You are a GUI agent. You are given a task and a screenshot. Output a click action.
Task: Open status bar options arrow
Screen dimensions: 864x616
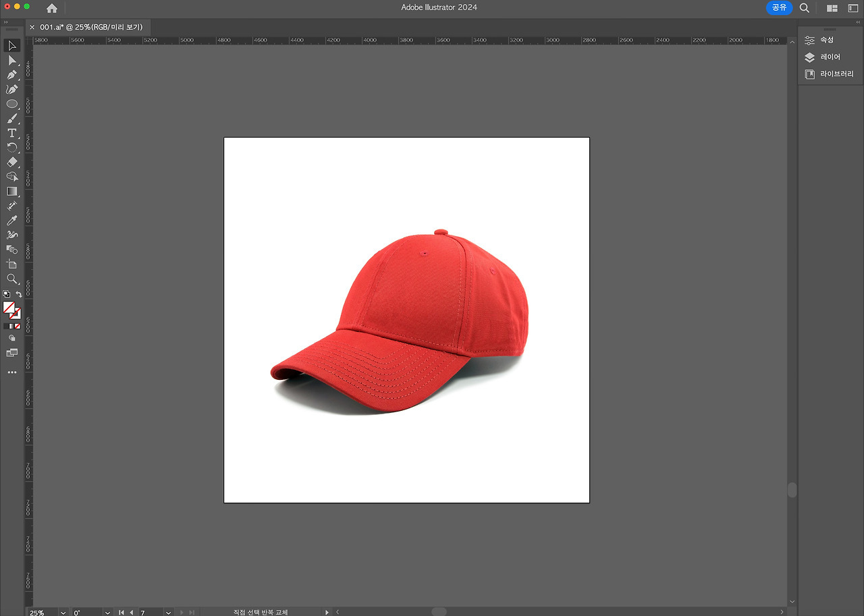(x=327, y=612)
